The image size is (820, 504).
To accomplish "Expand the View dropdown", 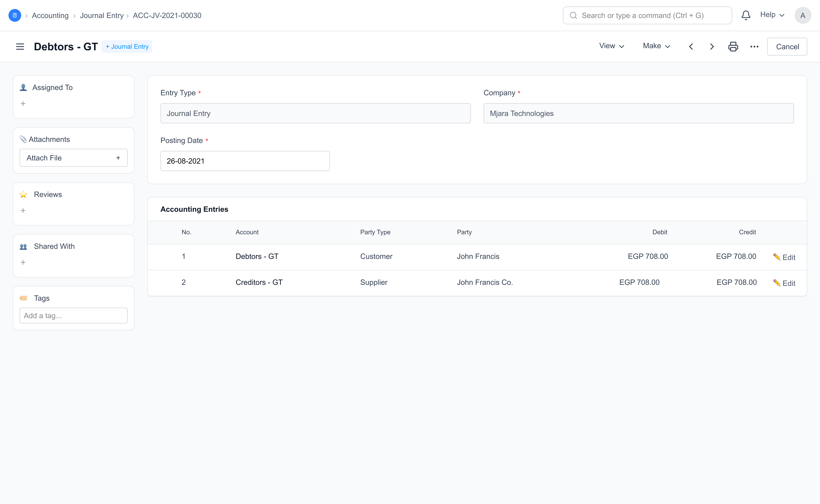I will tap(611, 46).
